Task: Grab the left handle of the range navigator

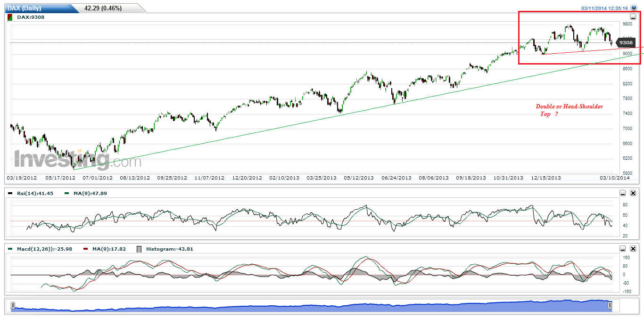Action: point(13,306)
